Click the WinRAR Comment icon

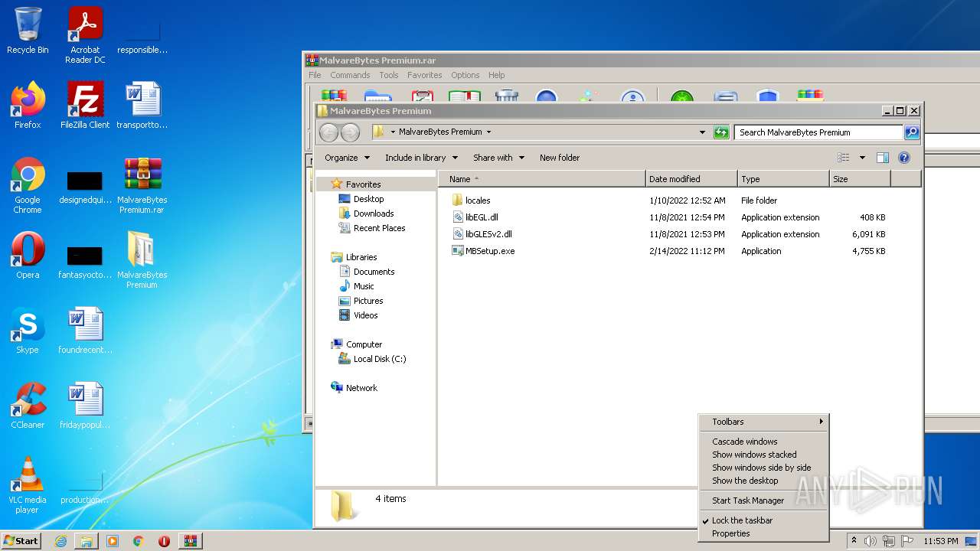click(725, 96)
